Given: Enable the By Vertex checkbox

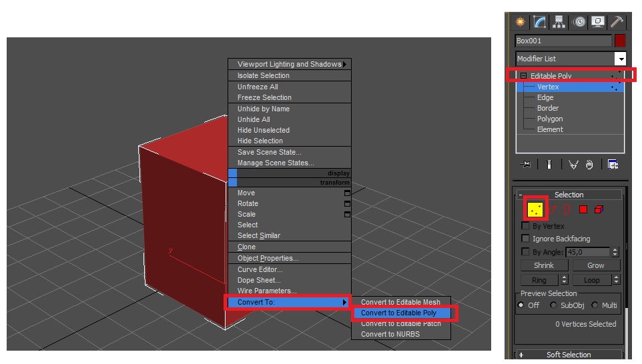Looking at the screenshot, I should [x=525, y=226].
